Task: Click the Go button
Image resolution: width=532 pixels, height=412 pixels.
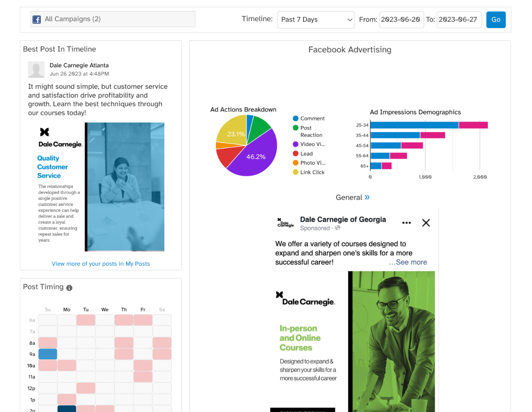Action: [496, 19]
